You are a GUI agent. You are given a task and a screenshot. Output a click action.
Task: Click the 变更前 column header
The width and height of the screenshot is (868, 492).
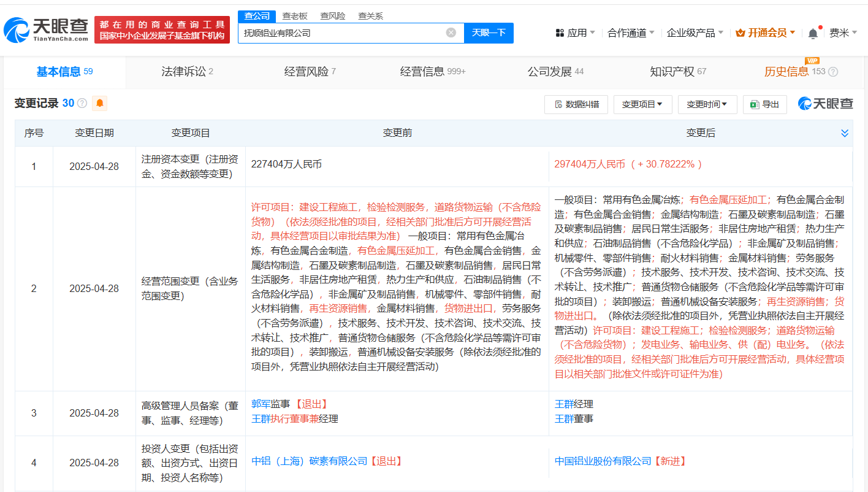coord(397,133)
